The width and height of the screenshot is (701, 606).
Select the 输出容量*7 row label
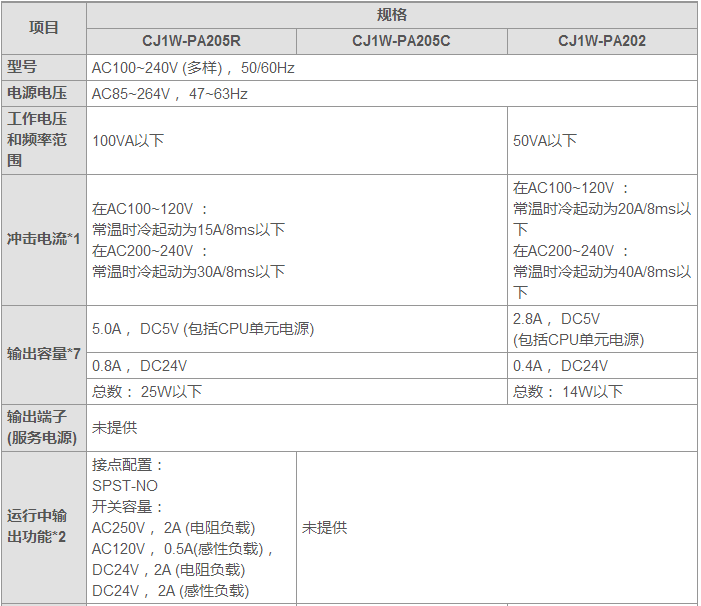point(43,354)
